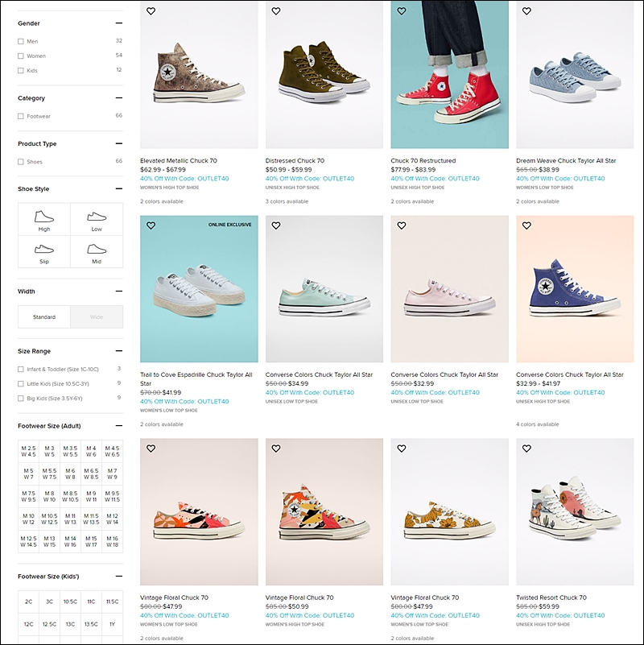Filter by High shoe style
This screenshot has width=644, height=645.
coord(44,219)
